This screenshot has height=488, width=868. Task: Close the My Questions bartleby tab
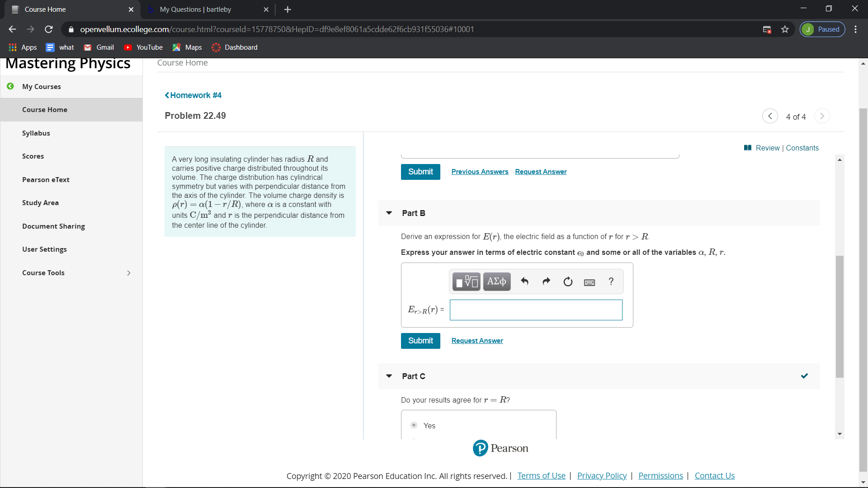266,9
